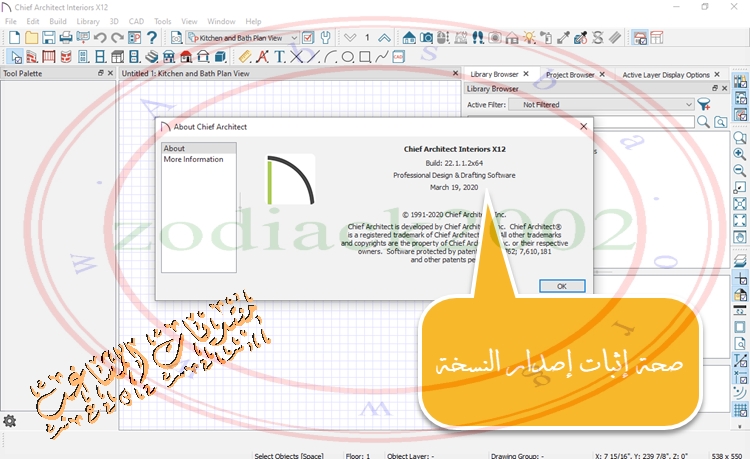Print using the printer toolbar icon
The width and height of the screenshot is (750, 459).
click(x=66, y=37)
